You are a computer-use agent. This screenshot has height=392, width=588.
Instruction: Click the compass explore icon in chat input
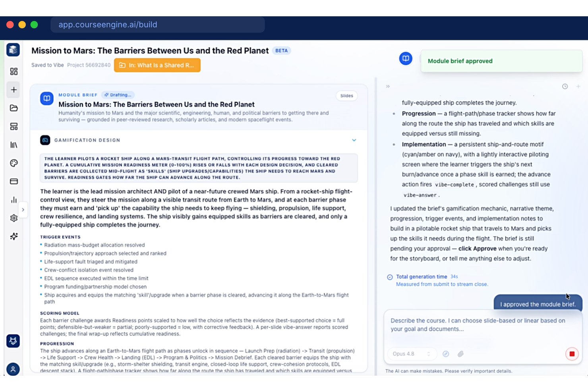tap(446, 354)
